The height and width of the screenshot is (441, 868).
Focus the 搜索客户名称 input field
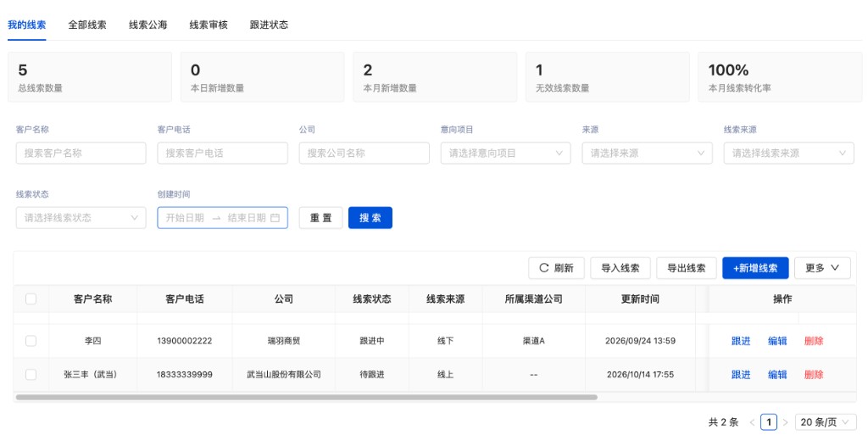[x=81, y=153]
